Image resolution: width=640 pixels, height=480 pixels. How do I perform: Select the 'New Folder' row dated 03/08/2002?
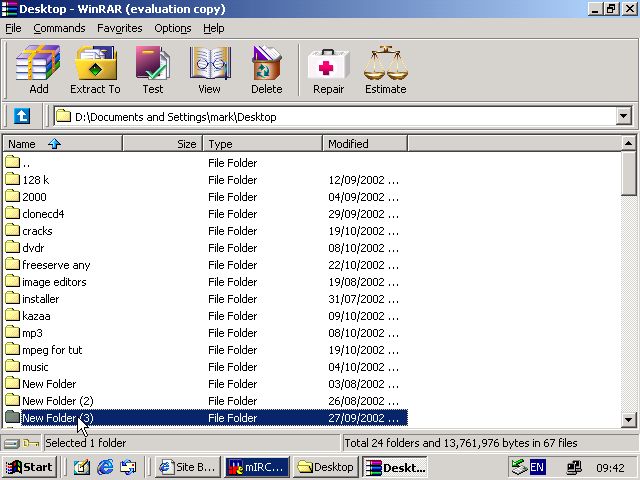pyautogui.click(x=206, y=384)
